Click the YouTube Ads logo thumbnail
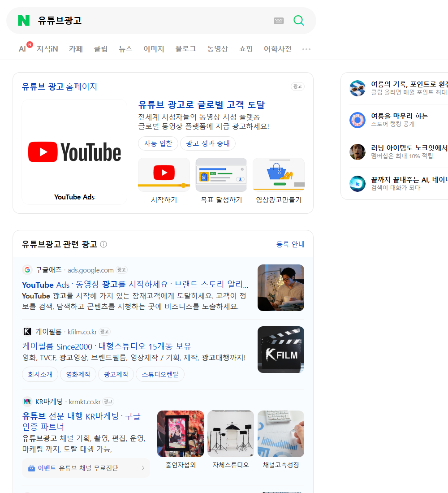The height and width of the screenshot is (493, 448). 74,152
